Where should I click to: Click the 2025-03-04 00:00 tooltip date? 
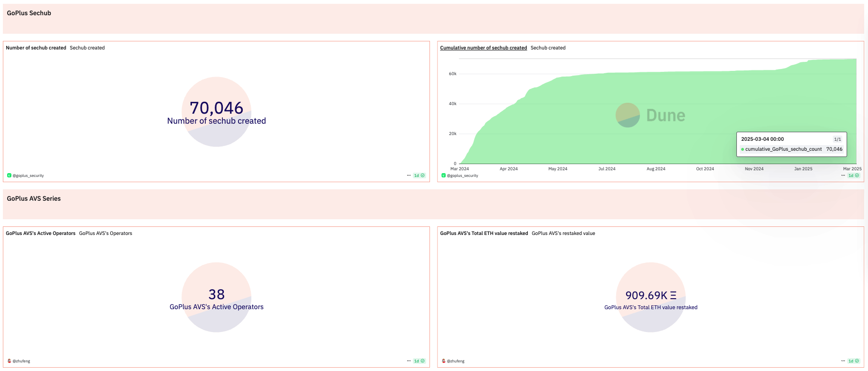[763, 139]
